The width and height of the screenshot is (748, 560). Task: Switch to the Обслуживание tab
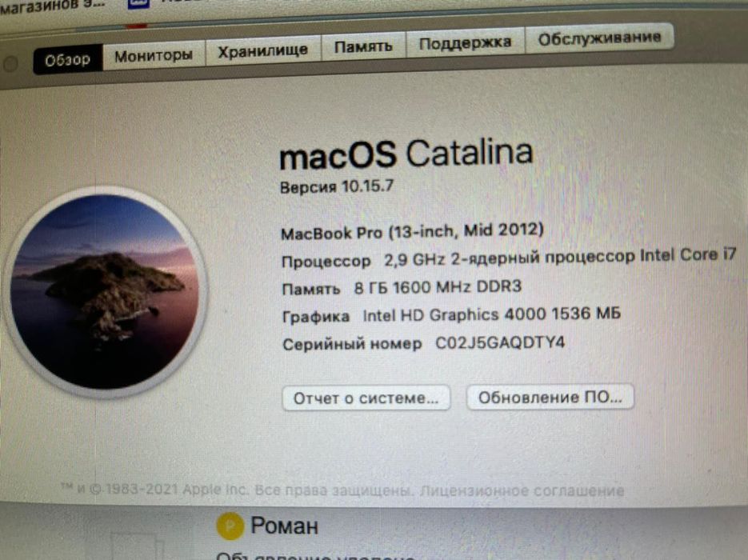coord(599,38)
